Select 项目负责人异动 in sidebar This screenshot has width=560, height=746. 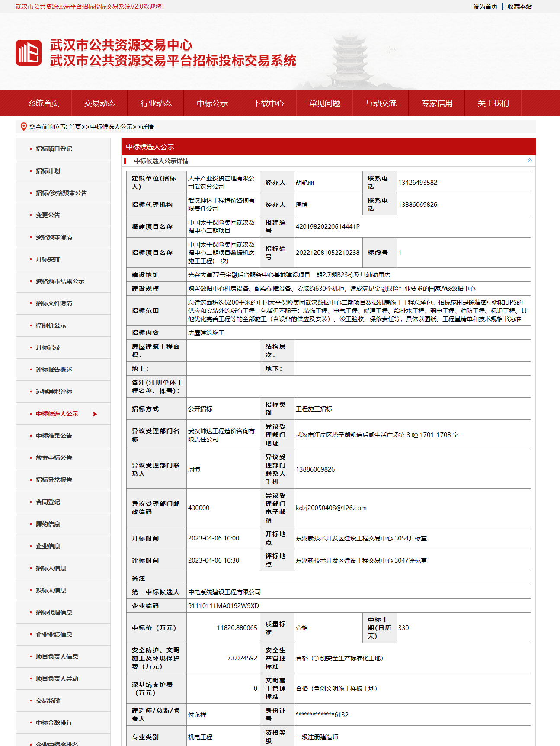point(57,678)
